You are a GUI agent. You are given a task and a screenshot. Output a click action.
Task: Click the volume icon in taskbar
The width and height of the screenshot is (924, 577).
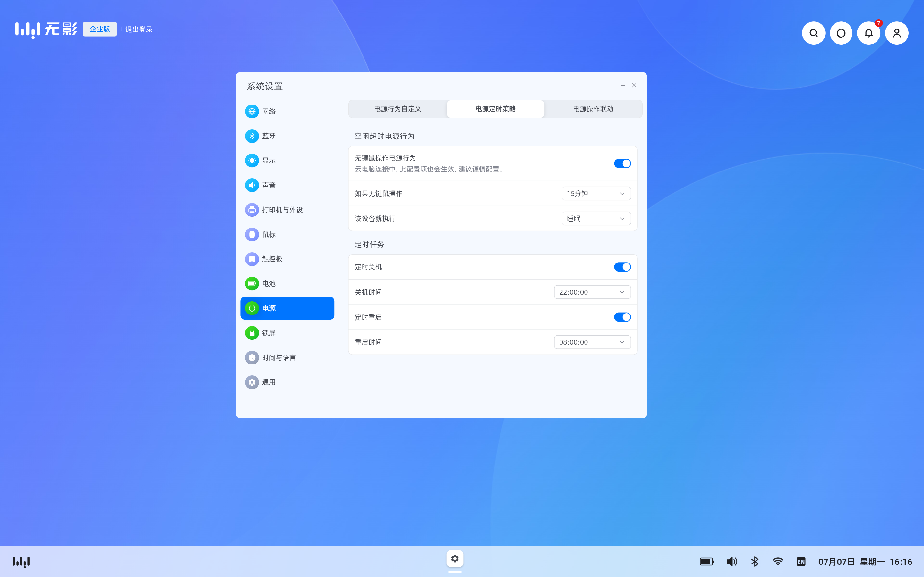[x=732, y=562]
